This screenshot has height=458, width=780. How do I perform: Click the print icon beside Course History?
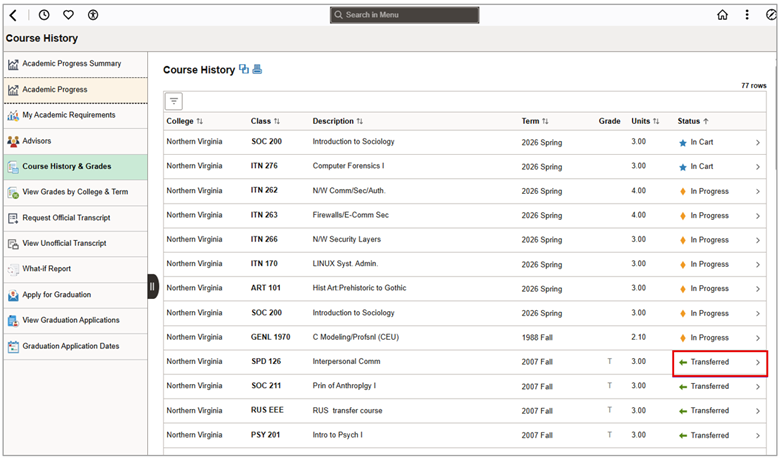point(257,70)
